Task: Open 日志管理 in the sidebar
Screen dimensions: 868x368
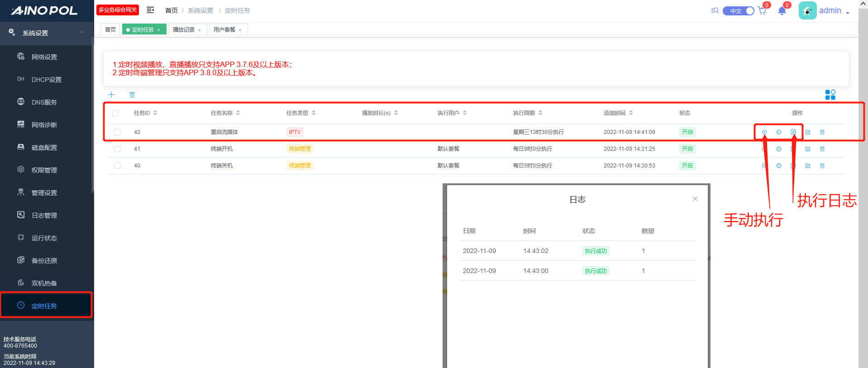Action: tap(44, 215)
